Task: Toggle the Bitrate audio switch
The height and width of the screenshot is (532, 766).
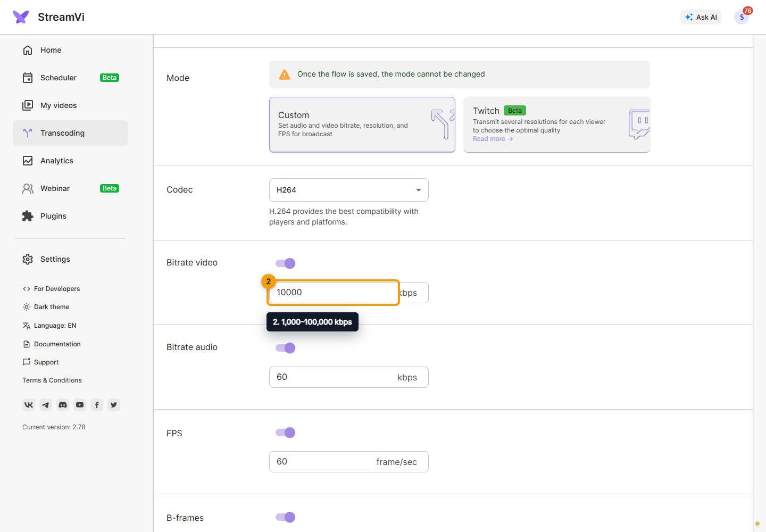Action: point(285,348)
